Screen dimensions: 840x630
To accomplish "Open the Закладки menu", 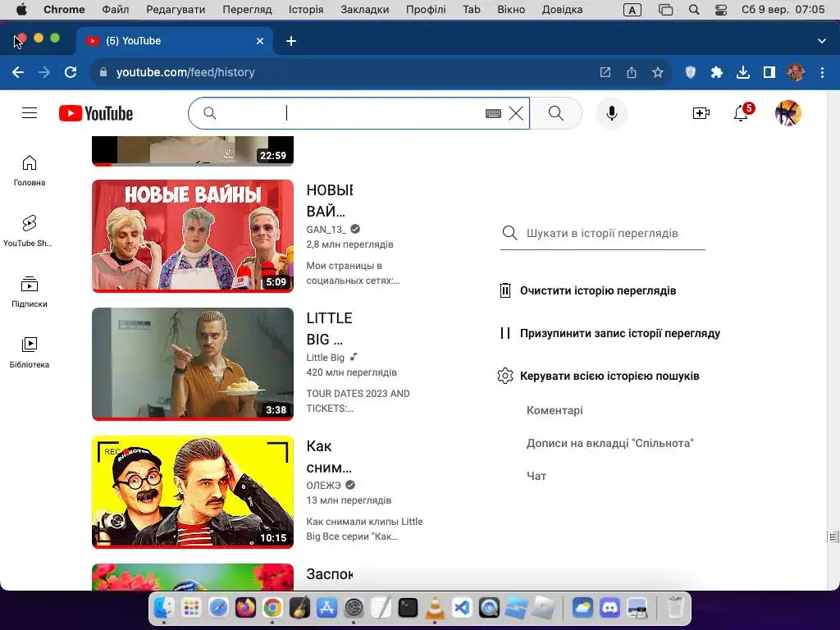I will pyautogui.click(x=365, y=10).
